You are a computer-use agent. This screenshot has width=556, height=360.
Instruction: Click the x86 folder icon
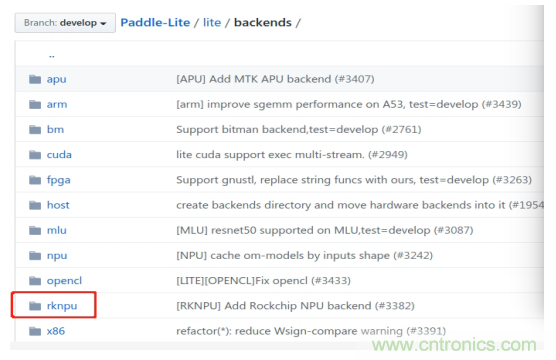35,331
